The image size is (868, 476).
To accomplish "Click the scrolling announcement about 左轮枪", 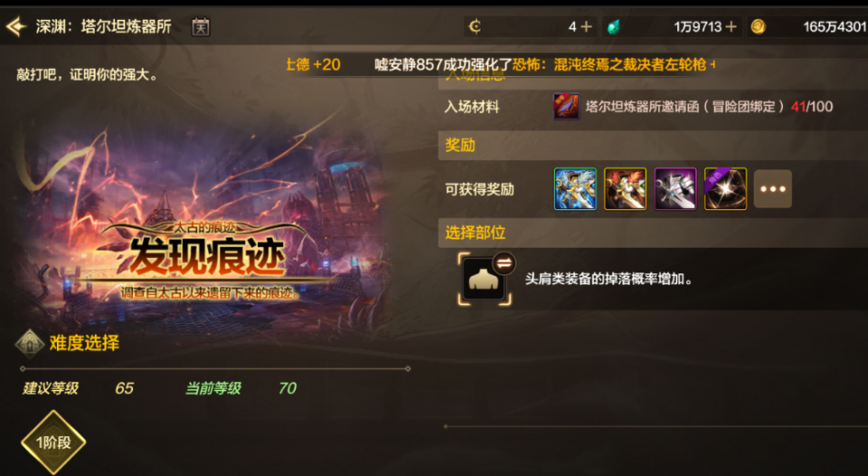I will coord(544,65).
